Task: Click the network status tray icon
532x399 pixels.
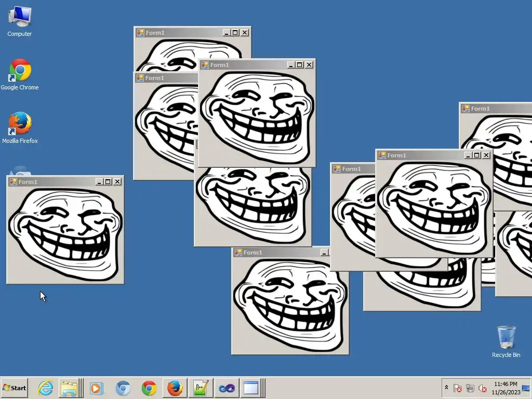Action: [470, 388]
